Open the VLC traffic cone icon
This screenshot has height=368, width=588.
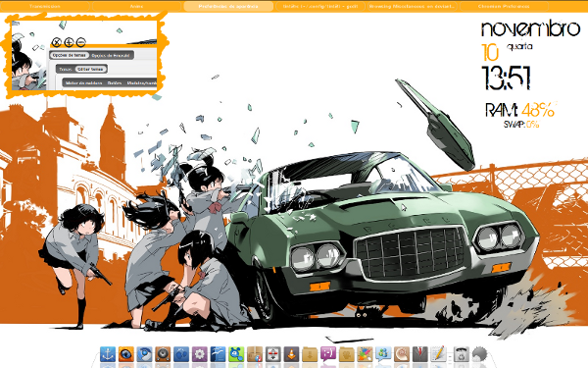pyautogui.click(x=291, y=354)
